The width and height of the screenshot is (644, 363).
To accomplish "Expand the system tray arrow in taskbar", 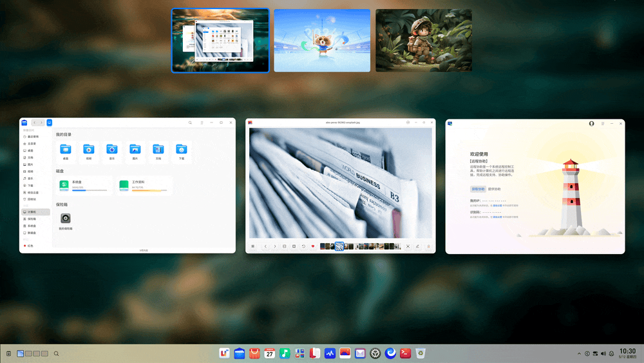I will pyautogui.click(x=578, y=353).
